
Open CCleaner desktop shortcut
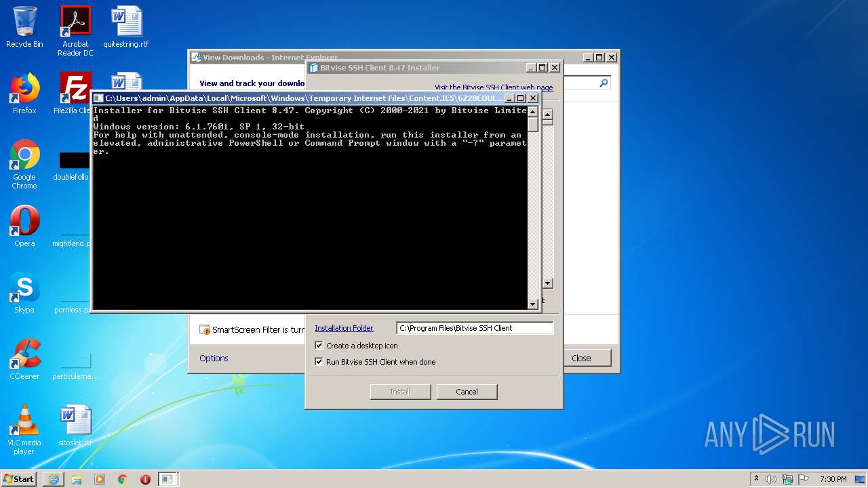tap(24, 359)
